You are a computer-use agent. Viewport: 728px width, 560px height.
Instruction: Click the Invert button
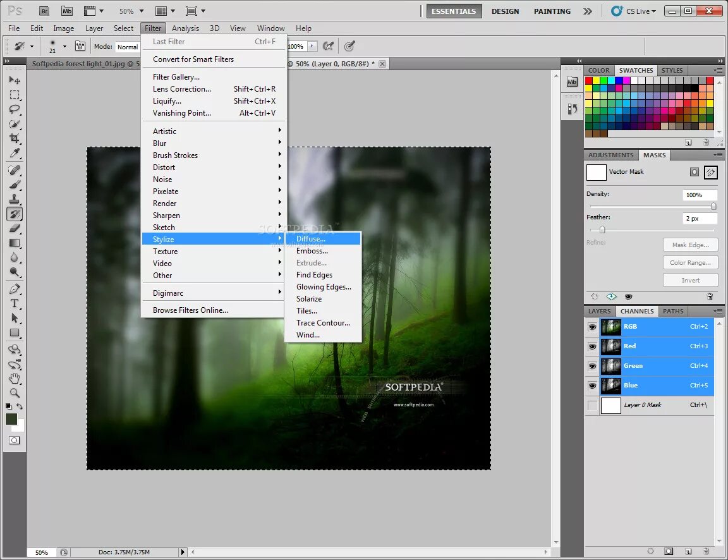[690, 281]
